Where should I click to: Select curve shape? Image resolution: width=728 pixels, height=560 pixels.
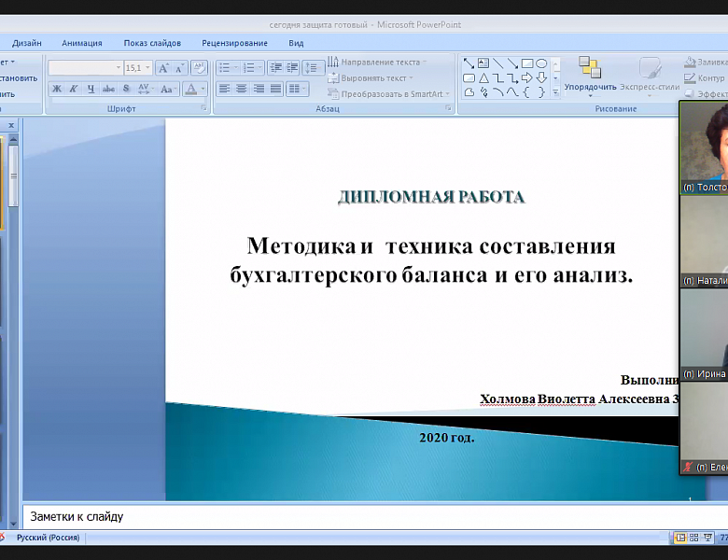(512, 92)
